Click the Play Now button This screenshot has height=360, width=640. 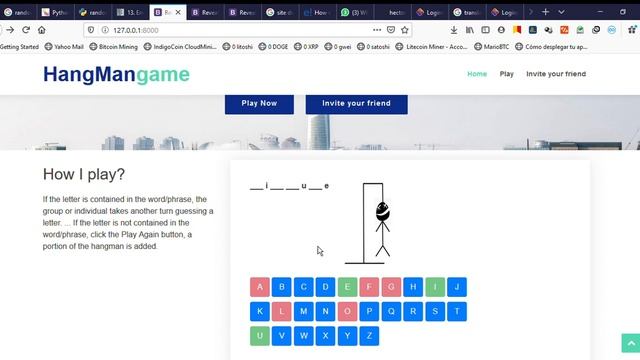259,104
